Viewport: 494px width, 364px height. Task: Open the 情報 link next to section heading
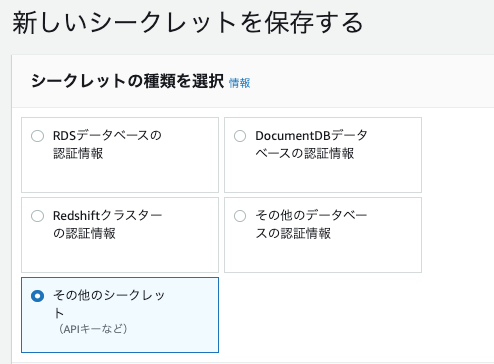pyautogui.click(x=239, y=83)
